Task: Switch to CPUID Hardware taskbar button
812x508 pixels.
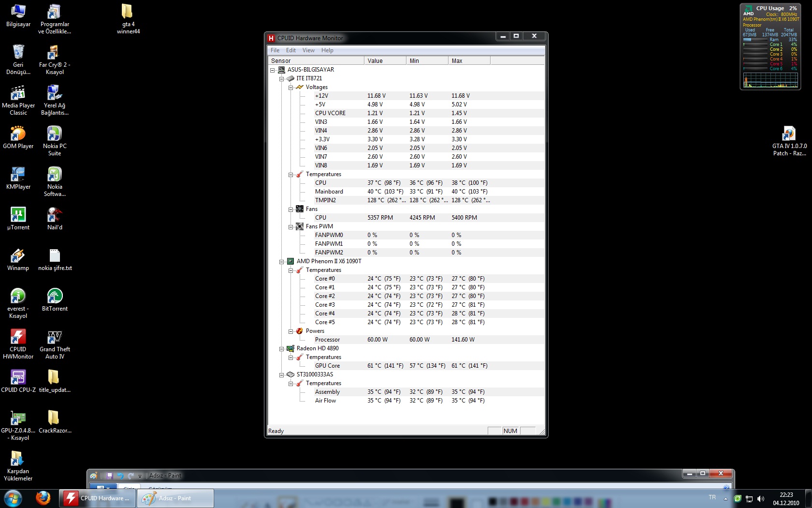Action: point(98,498)
